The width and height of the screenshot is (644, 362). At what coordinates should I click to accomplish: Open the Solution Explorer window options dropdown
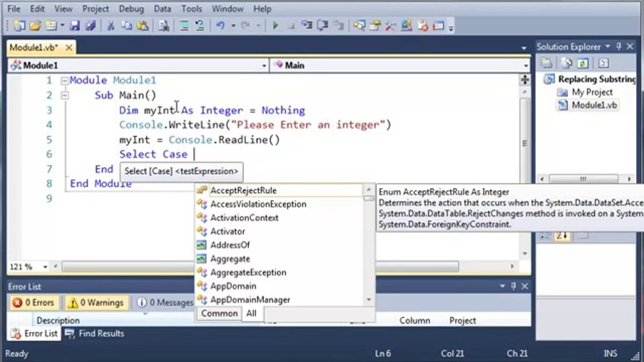(608, 47)
